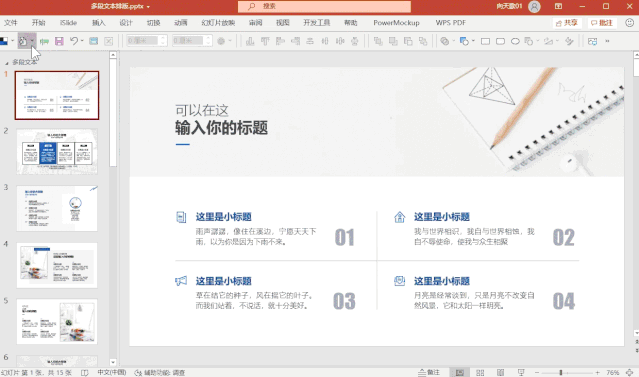The image size is (639, 377).
Task: Click the 辅助功能 accessibility status button
Action: (160, 373)
